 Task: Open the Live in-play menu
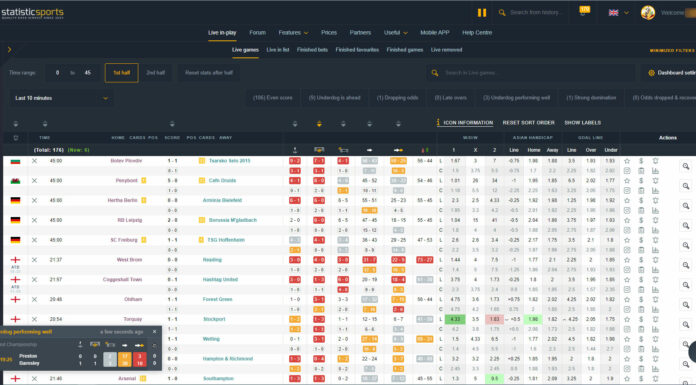pyautogui.click(x=222, y=33)
